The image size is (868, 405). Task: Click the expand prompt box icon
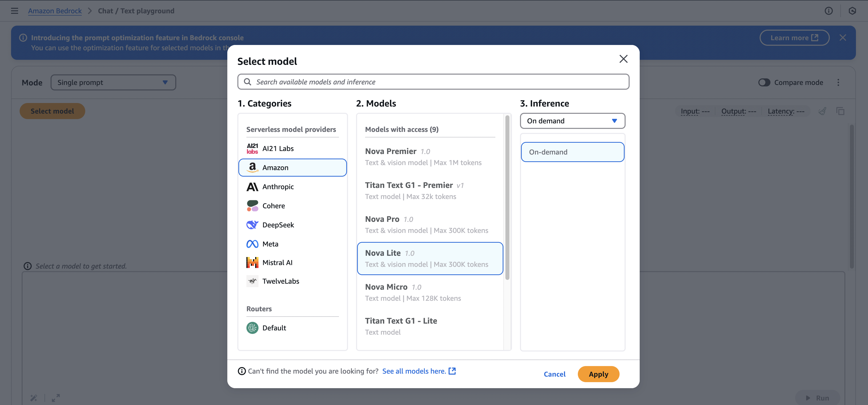56,398
